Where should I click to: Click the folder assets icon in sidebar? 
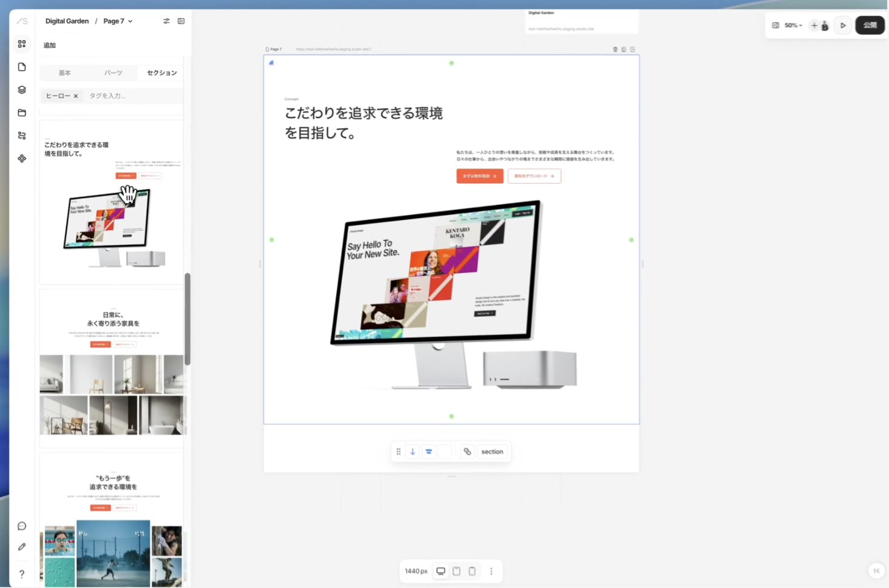22,113
